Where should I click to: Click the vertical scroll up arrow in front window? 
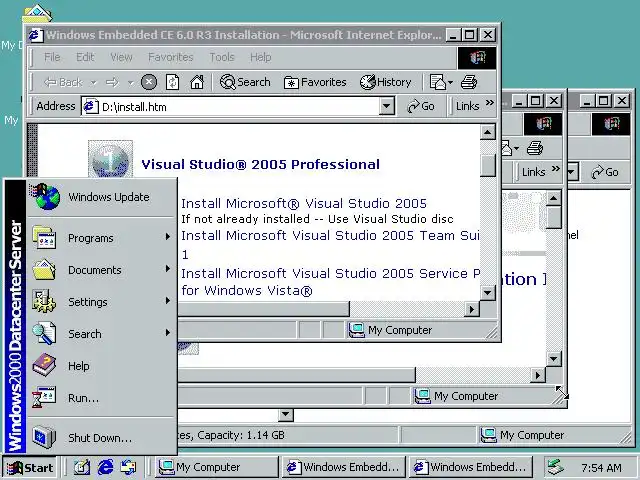488,132
